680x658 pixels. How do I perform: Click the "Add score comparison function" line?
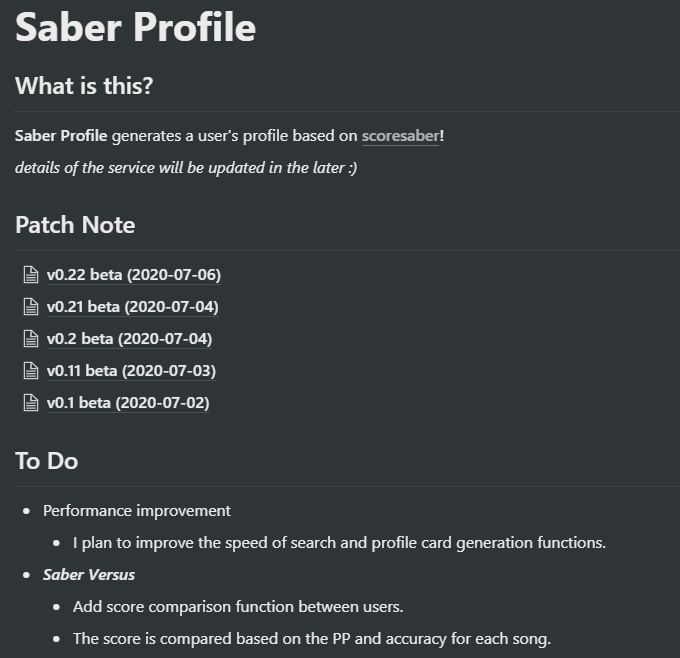(x=238, y=607)
